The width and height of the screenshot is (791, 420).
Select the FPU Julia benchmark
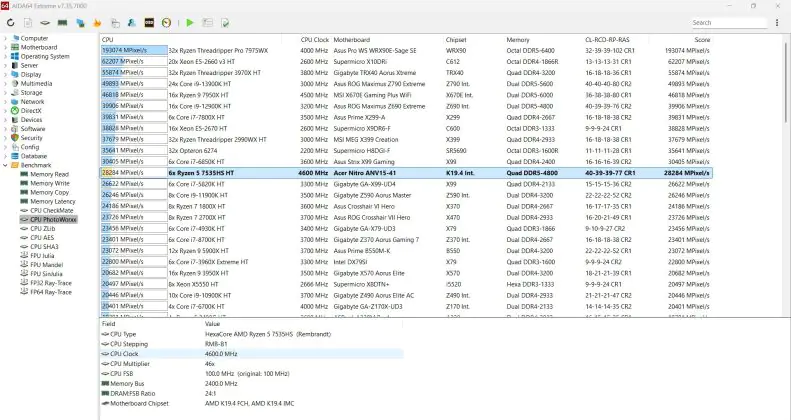coord(42,256)
